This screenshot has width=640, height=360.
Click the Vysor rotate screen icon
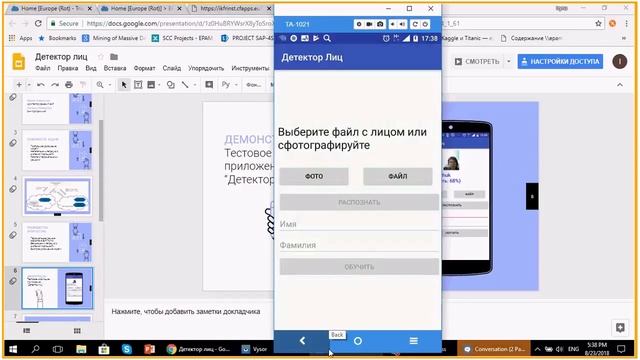415,24
